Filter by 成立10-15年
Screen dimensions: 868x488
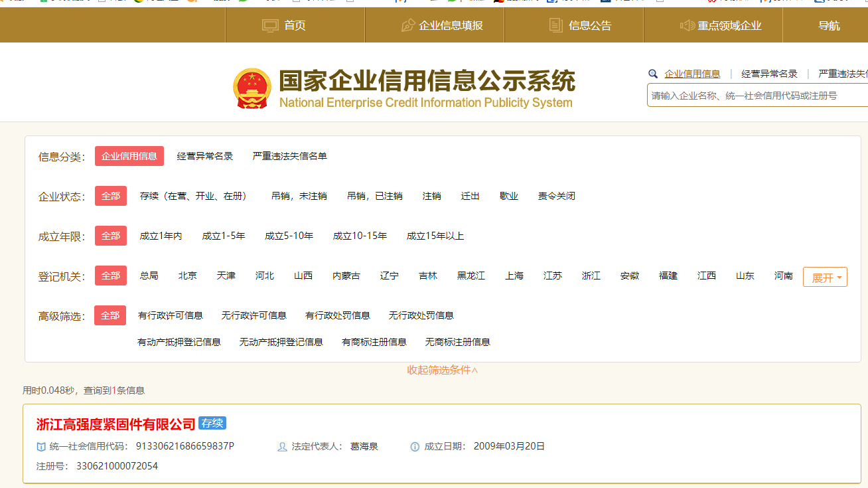coord(360,236)
